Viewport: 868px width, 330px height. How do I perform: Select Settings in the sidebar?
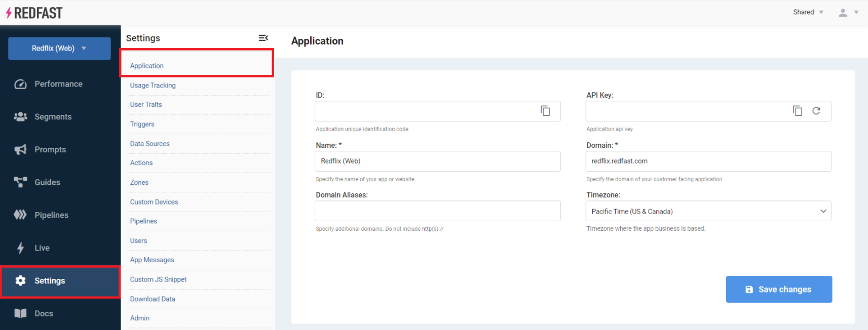tap(60, 281)
